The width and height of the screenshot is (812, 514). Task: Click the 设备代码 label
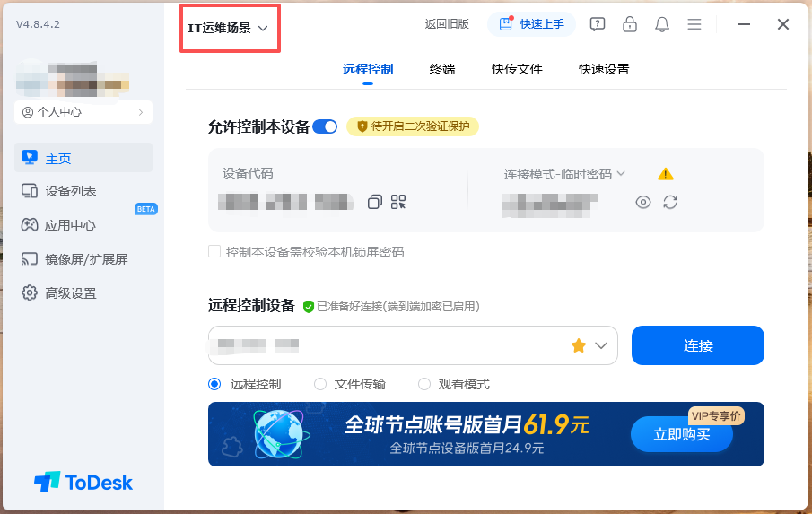pyautogui.click(x=248, y=173)
